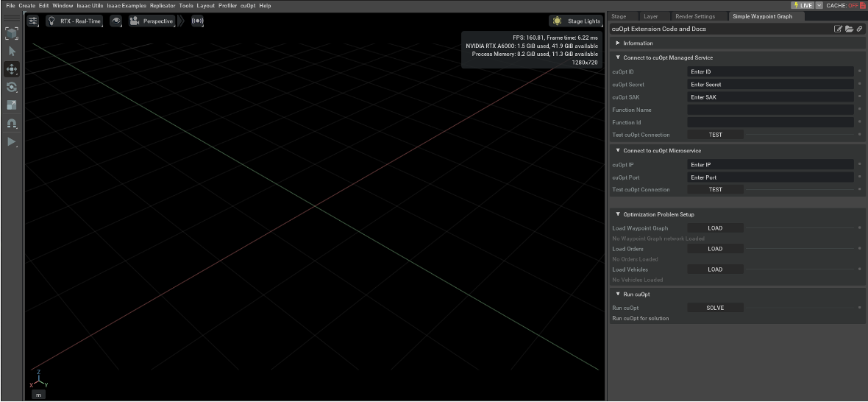This screenshot has width=868, height=402.
Task: Open the eye show/hide visibility menu
Action: (115, 21)
